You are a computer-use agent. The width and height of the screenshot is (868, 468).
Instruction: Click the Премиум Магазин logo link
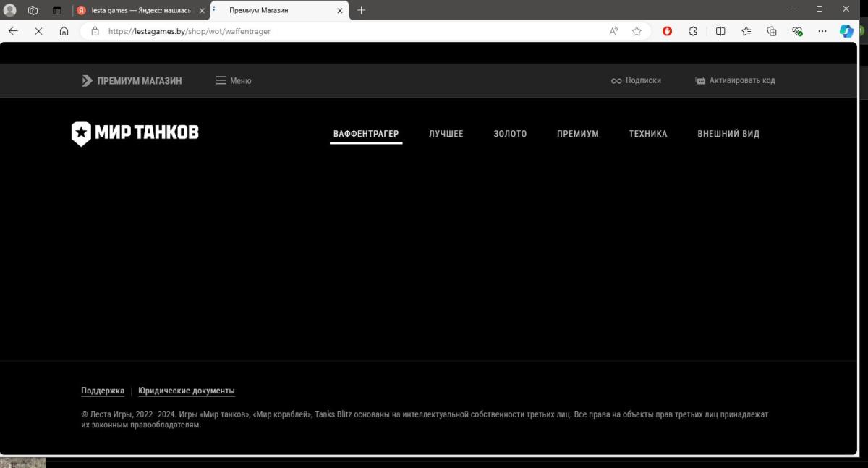pyautogui.click(x=132, y=80)
